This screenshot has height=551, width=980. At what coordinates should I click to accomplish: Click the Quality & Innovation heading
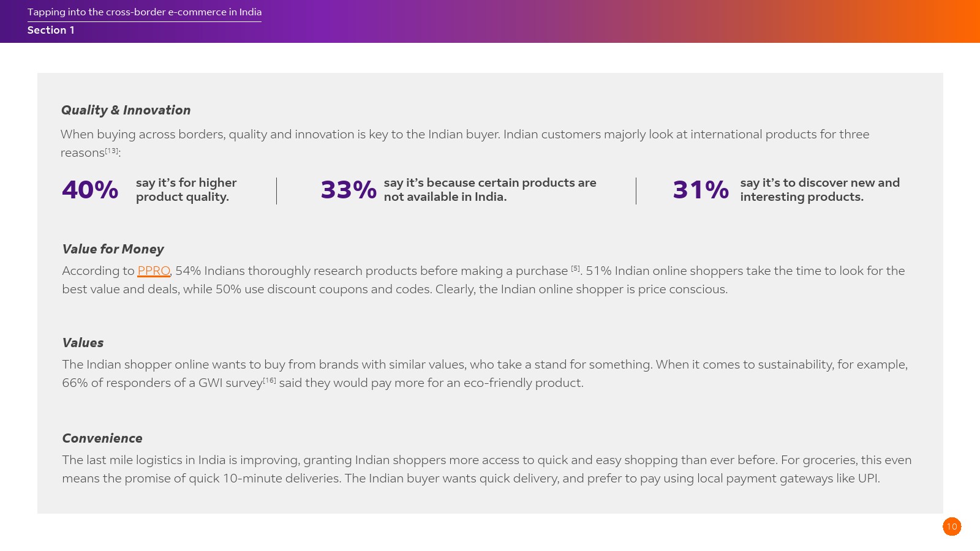click(126, 110)
